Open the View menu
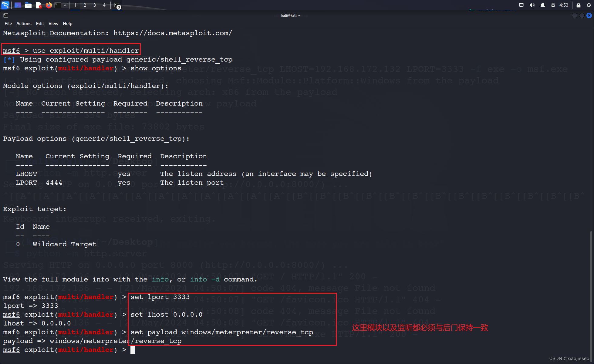Viewport: 594px width, 364px height. tap(53, 24)
